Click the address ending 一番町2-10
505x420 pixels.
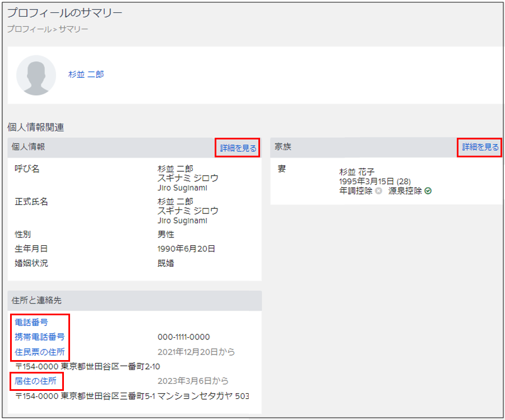[87, 367]
